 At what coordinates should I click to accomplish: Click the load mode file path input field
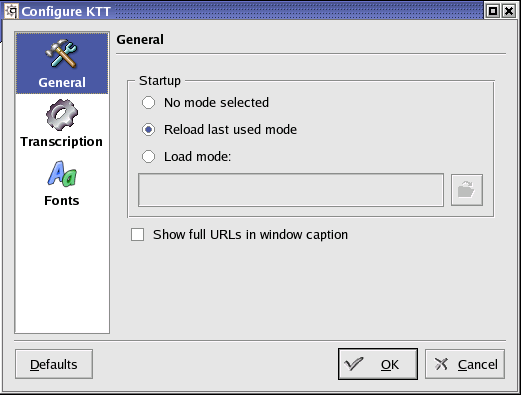point(291,190)
